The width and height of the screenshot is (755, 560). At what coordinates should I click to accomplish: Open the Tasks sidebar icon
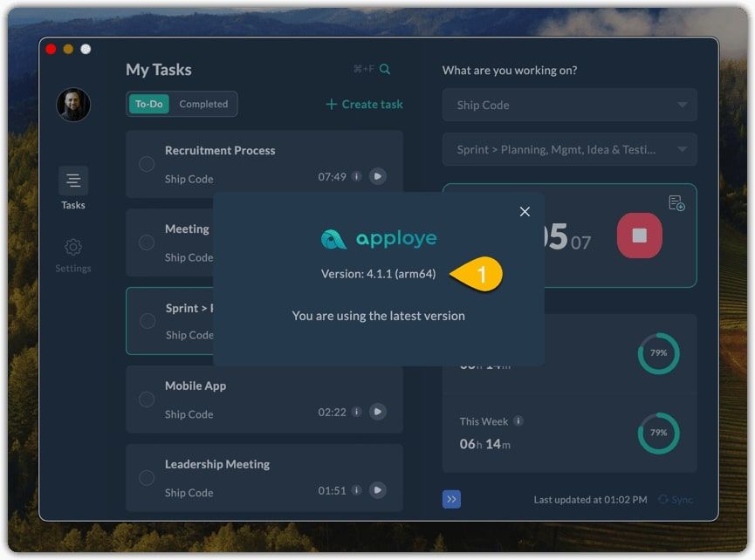click(73, 181)
